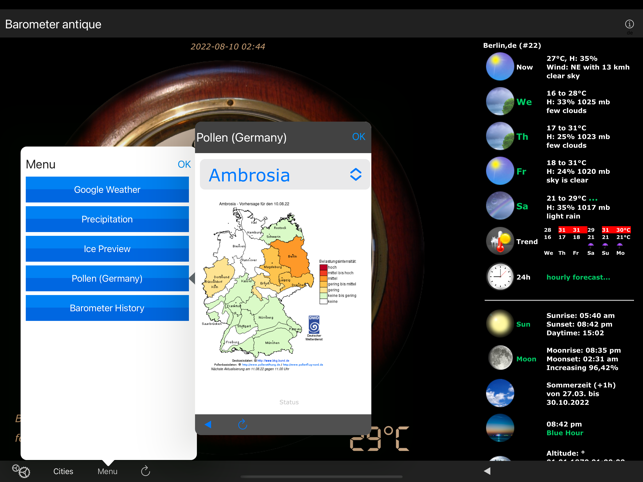Open Cities in bottom toolbar

tap(63, 471)
